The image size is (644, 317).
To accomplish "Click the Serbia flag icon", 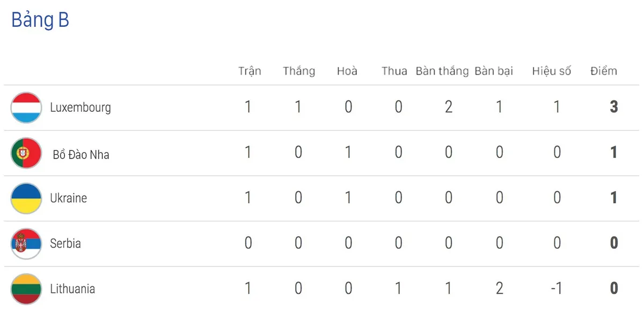I will pos(26,243).
